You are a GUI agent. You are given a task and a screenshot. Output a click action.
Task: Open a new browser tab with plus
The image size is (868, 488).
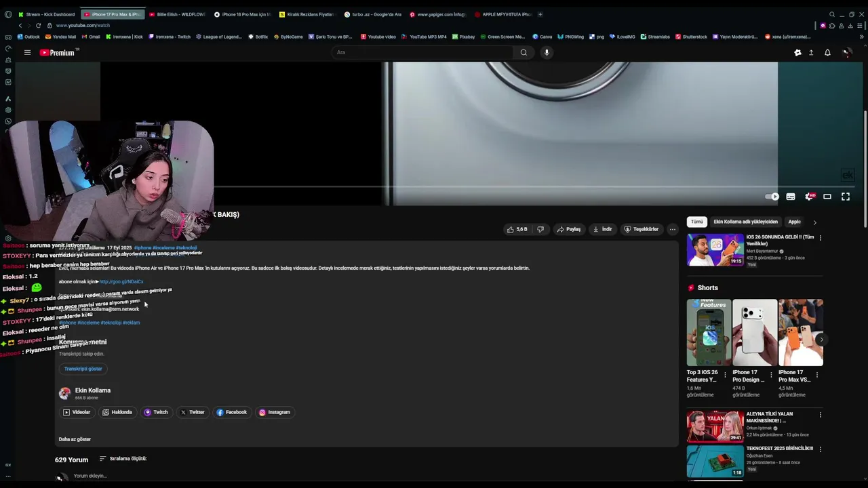pos(540,14)
